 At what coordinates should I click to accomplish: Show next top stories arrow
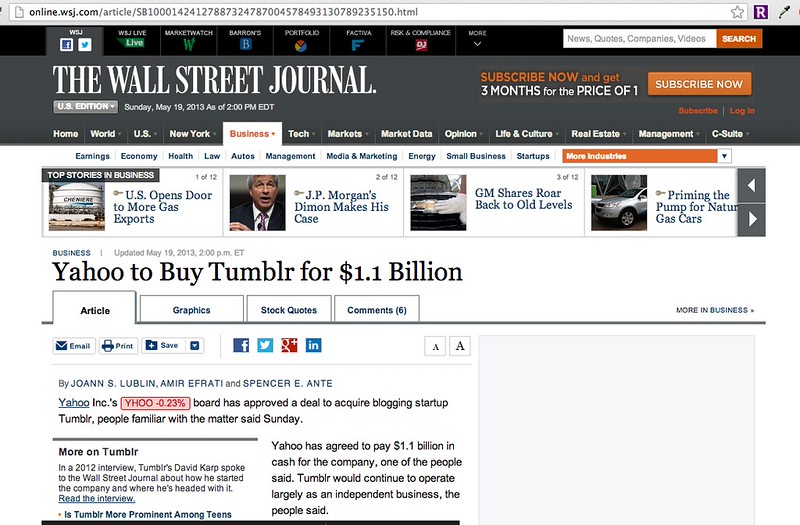[751, 219]
